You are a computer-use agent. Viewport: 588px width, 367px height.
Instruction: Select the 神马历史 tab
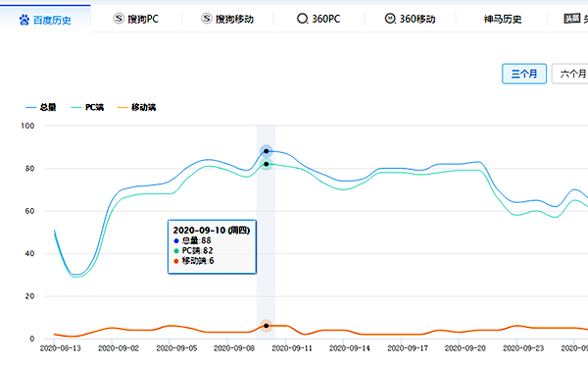click(502, 19)
